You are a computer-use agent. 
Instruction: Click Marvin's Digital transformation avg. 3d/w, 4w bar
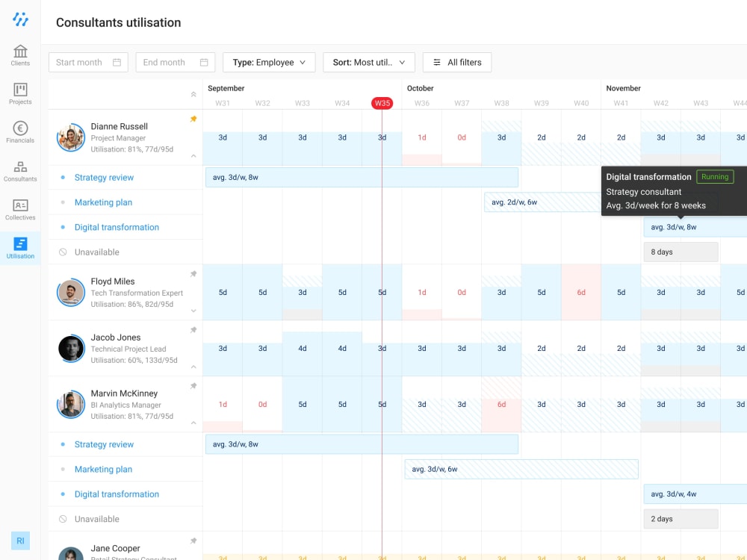tap(695, 494)
